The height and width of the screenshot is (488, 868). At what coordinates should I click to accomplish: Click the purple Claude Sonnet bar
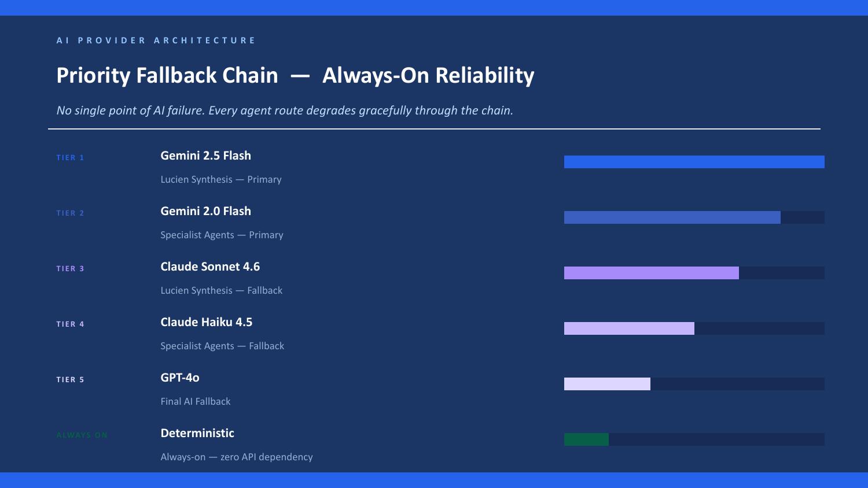[x=652, y=273]
